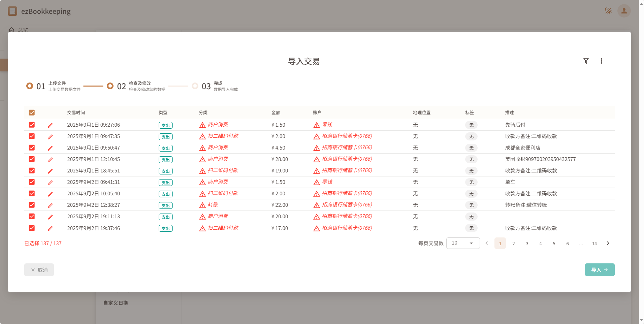Open the ezBookkeeping app logo
Image resolution: width=644 pixels, height=324 pixels.
[x=12, y=11]
